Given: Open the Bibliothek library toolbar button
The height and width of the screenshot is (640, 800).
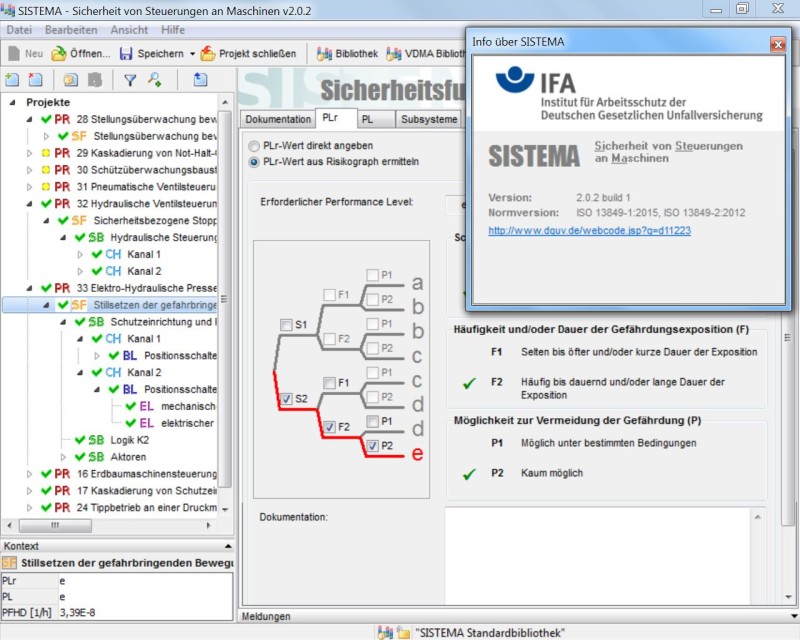Looking at the screenshot, I should 325,54.
